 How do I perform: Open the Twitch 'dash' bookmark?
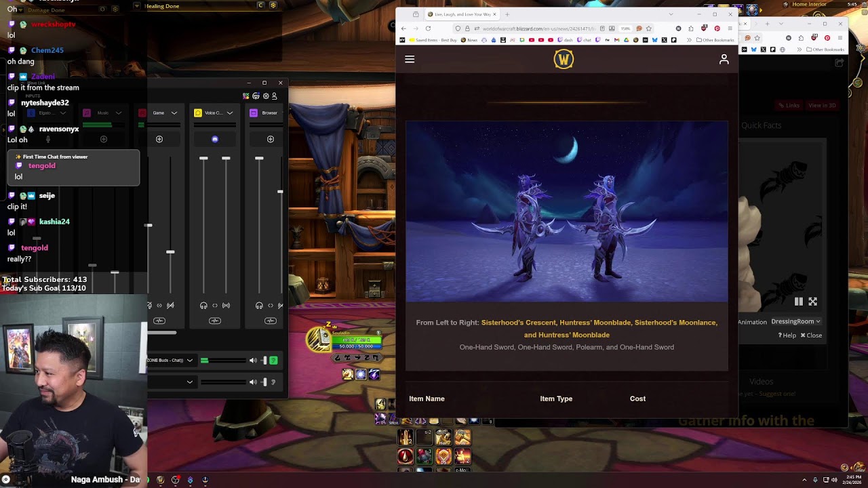[x=565, y=40]
